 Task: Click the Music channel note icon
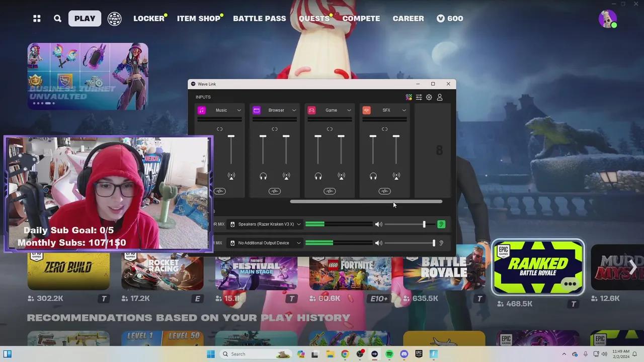point(202,110)
